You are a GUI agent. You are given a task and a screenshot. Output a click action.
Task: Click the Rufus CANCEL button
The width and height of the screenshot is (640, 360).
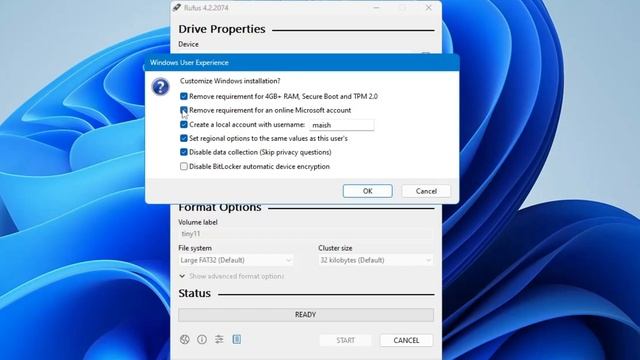pos(406,340)
